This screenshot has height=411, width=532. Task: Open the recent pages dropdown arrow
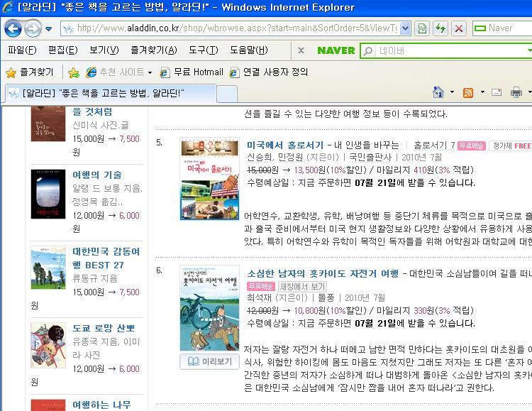48,28
